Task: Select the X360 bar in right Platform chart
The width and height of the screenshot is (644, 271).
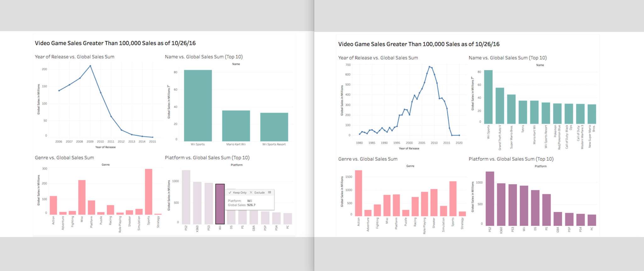Action: (501, 204)
